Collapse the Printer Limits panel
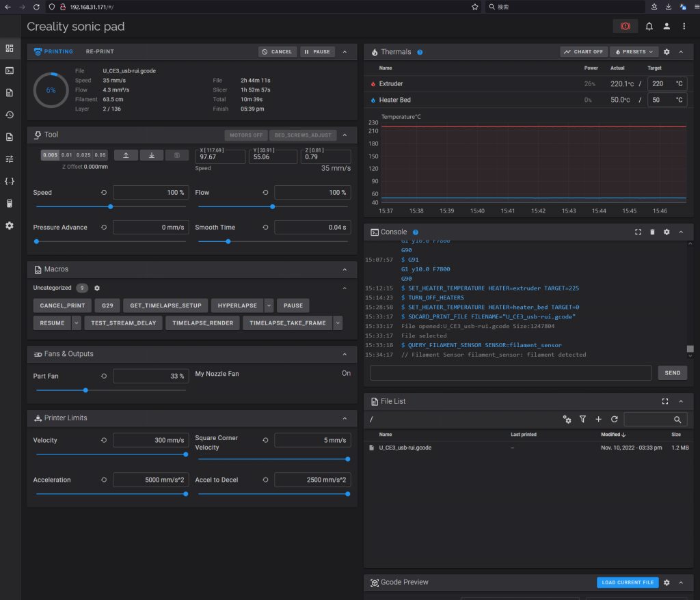 (x=345, y=418)
